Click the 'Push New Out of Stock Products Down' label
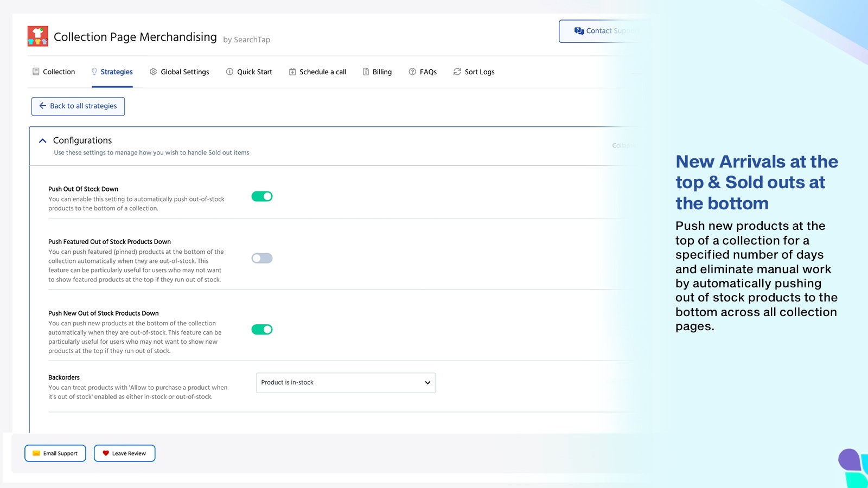Screen dimensions: 868x488 coord(104,313)
